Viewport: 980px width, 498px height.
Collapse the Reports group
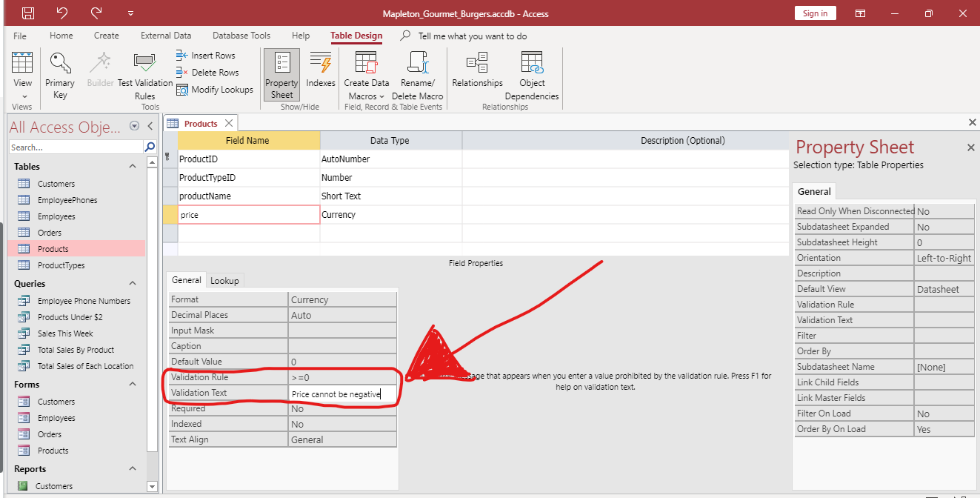point(133,469)
